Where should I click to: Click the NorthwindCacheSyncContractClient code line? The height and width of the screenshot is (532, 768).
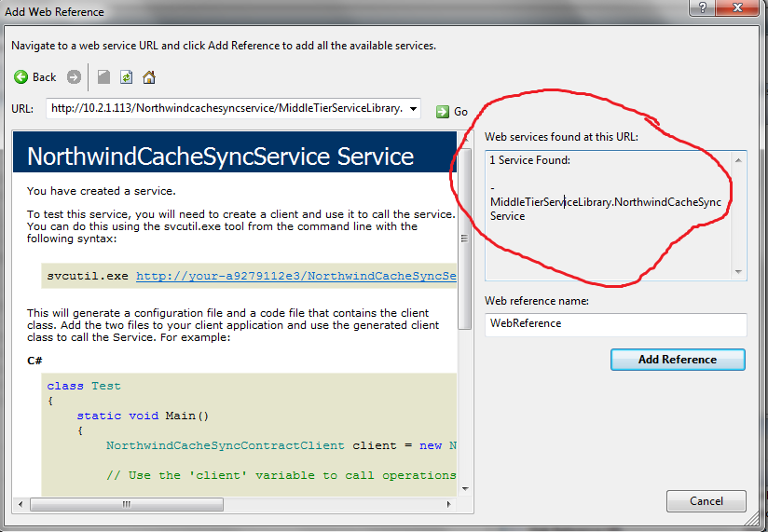[281, 446]
